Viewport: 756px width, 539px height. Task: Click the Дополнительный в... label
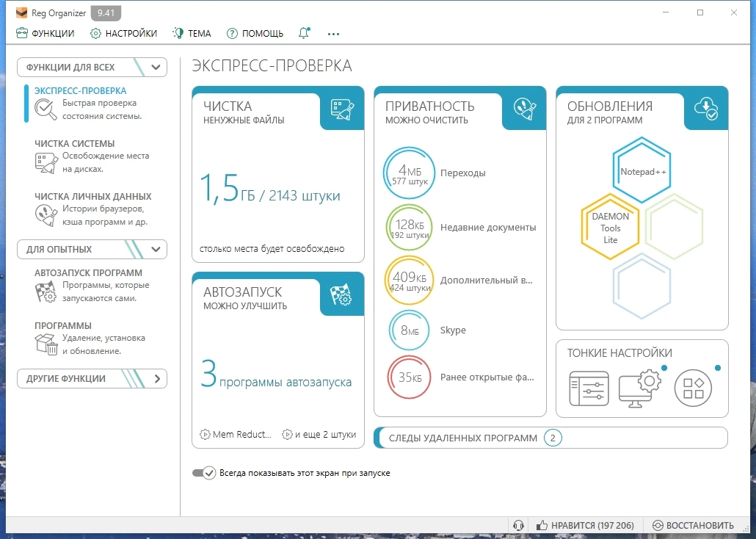486,280
